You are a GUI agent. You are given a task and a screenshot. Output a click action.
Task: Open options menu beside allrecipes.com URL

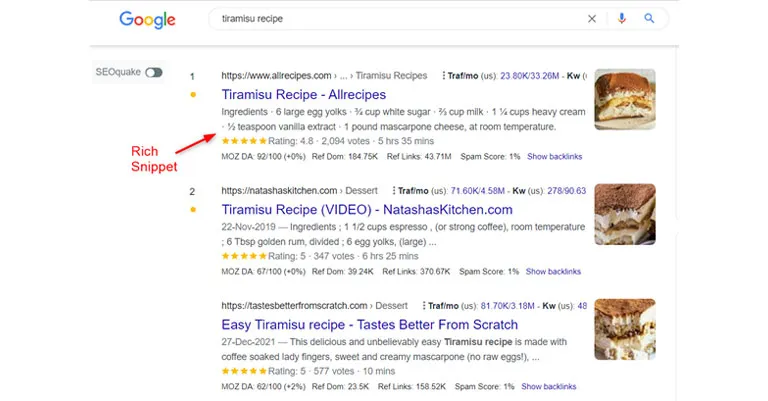[443, 75]
